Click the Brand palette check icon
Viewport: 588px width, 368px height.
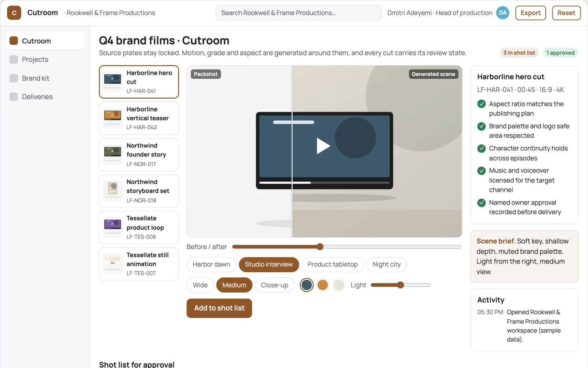(x=481, y=126)
